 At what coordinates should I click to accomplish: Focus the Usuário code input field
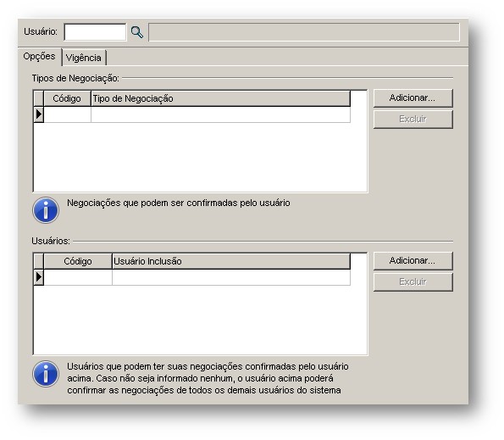(x=95, y=32)
